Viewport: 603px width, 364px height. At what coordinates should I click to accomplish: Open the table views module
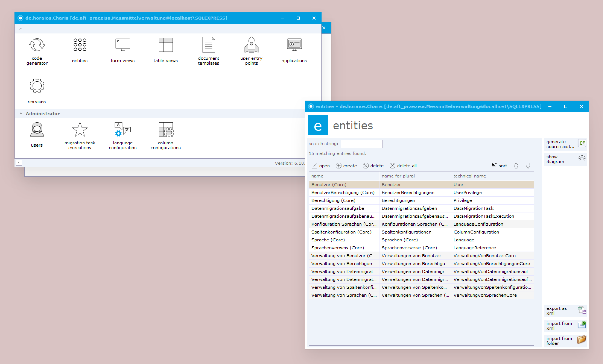pos(166,50)
